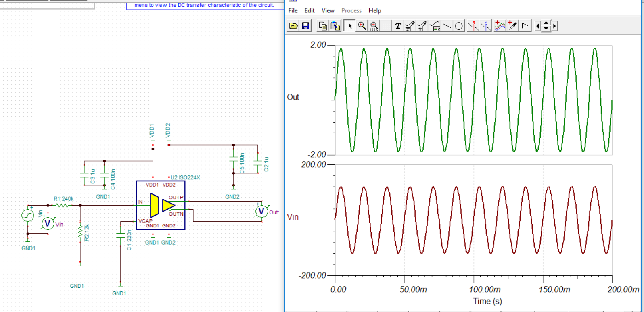Click the up-down arrows control

coord(546,26)
